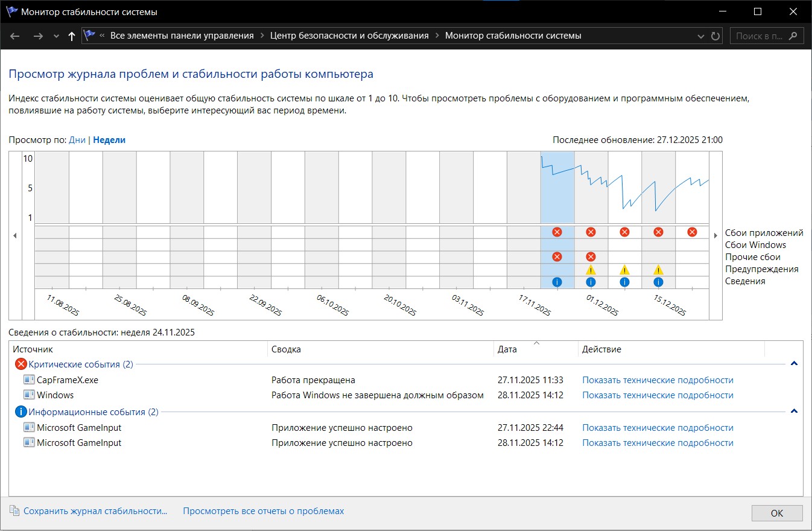
Task: Open the address bar history dropdown
Action: click(700, 36)
